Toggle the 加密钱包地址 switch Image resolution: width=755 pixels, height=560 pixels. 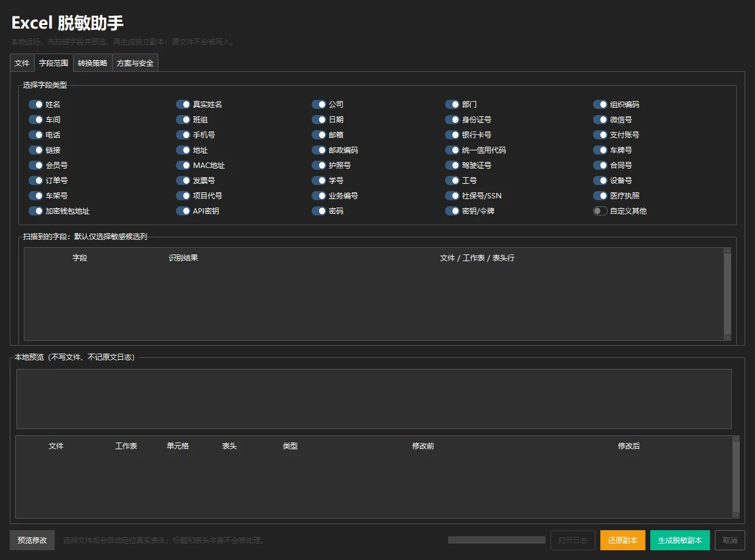36,211
